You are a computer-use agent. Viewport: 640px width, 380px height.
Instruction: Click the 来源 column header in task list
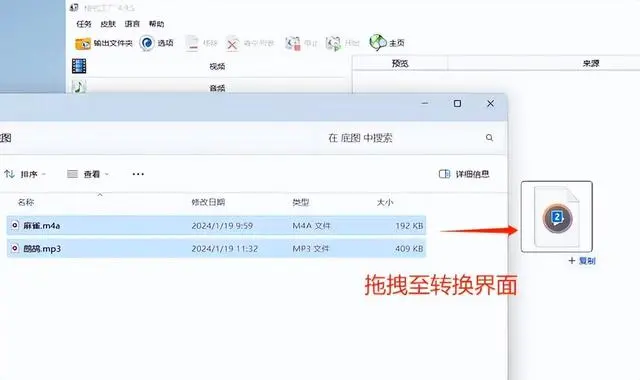[591, 63]
